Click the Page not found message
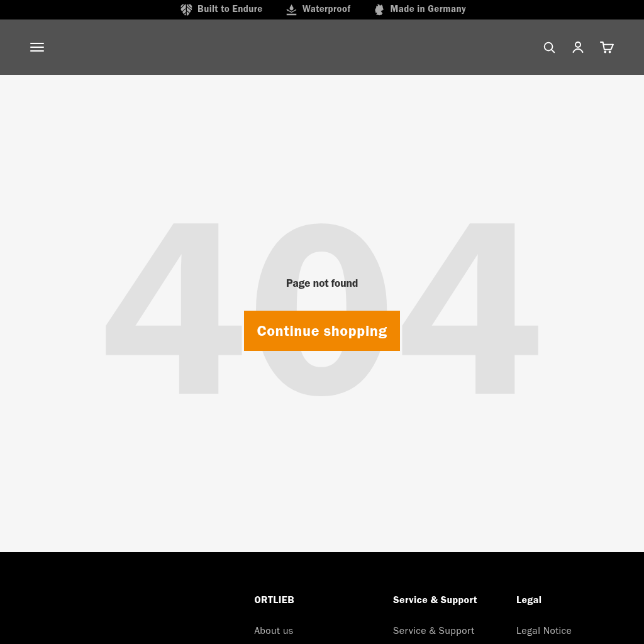 coord(322,283)
